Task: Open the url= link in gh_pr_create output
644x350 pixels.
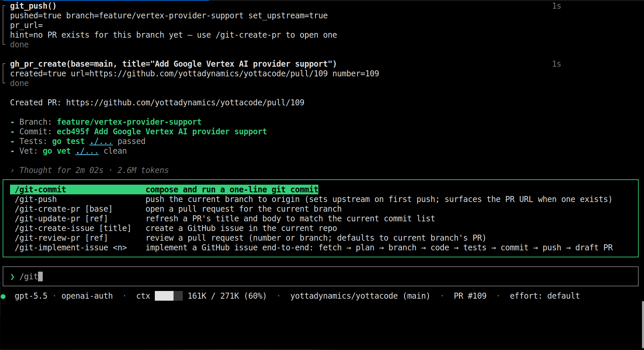Action: point(209,74)
